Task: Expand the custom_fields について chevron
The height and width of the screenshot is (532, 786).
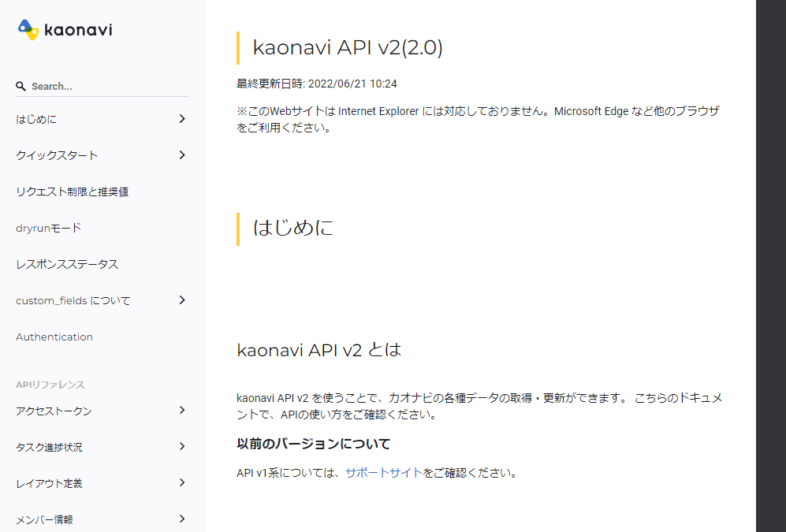Action: (x=182, y=300)
